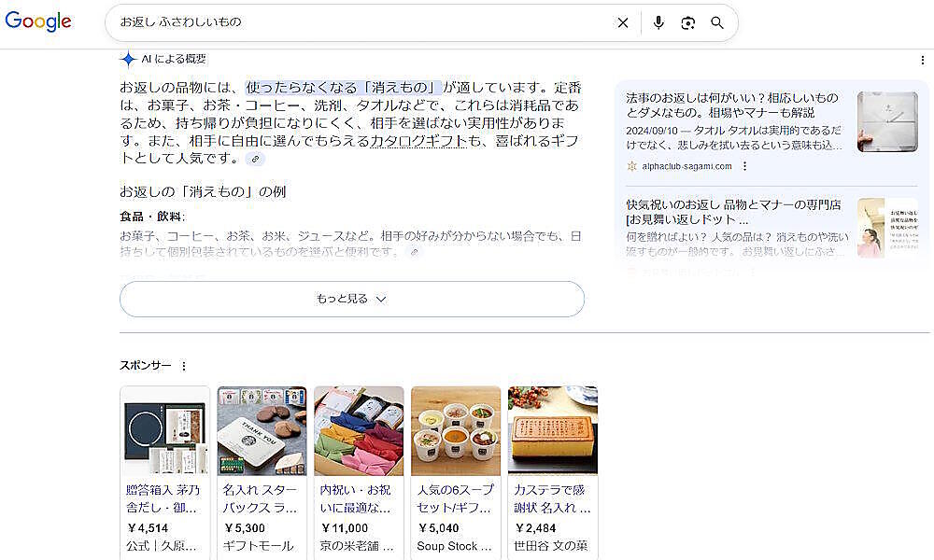This screenshot has width=934, height=560.
Task: Click the Google logo
Action: point(38,22)
